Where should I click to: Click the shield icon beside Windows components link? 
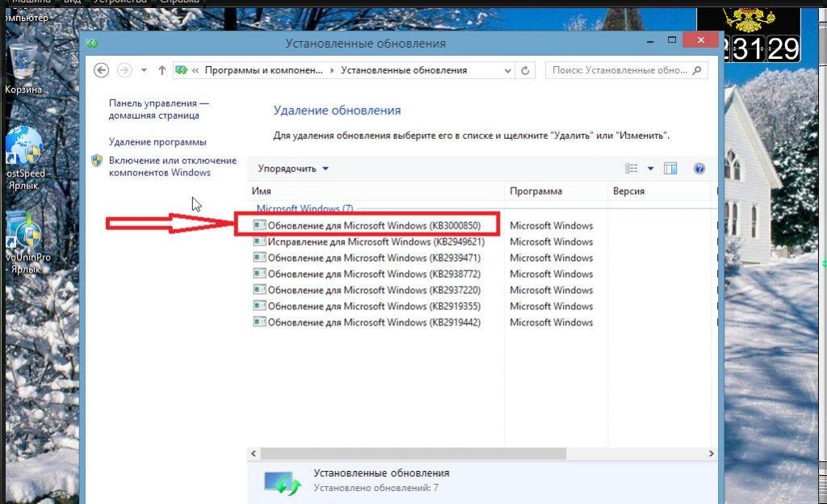(x=97, y=161)
